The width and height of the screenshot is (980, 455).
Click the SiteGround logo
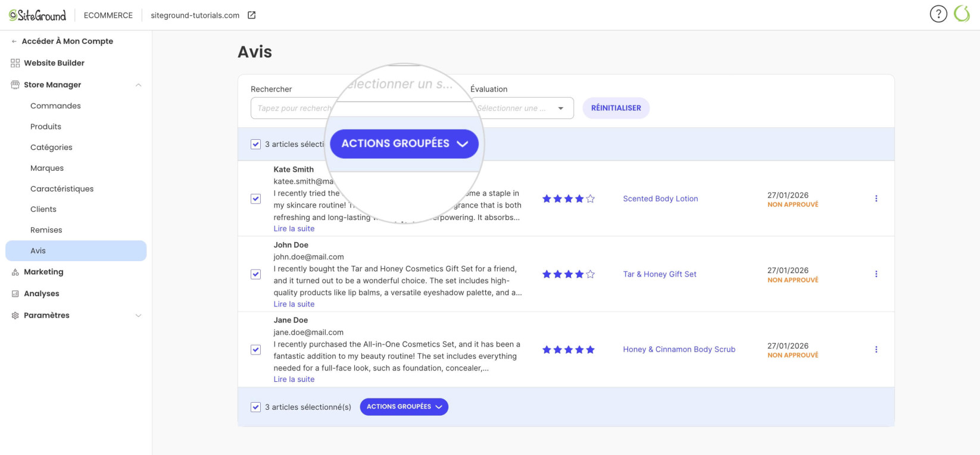click(x=38, y=15)
